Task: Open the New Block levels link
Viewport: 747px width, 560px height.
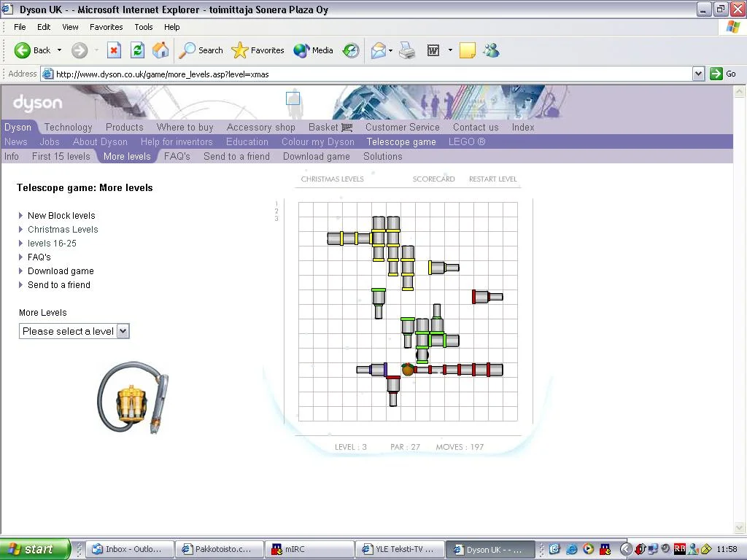Action: click(61, 216)
